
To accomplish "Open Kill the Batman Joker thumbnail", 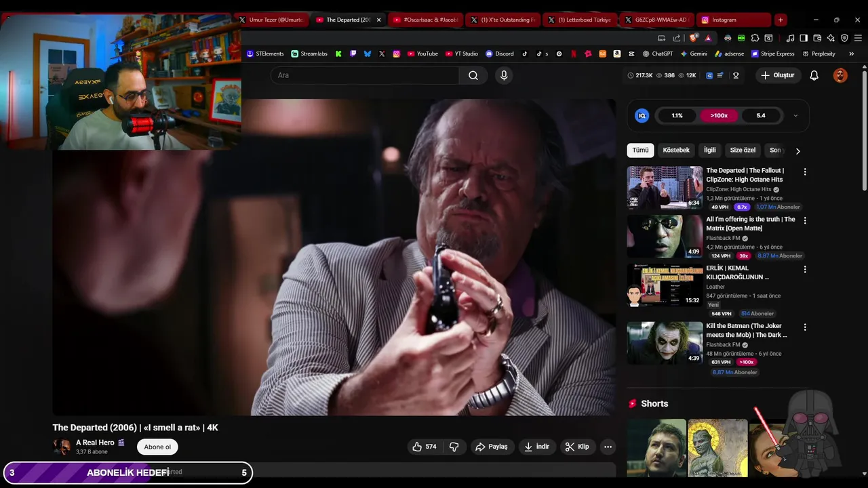I will coord(665,343).
